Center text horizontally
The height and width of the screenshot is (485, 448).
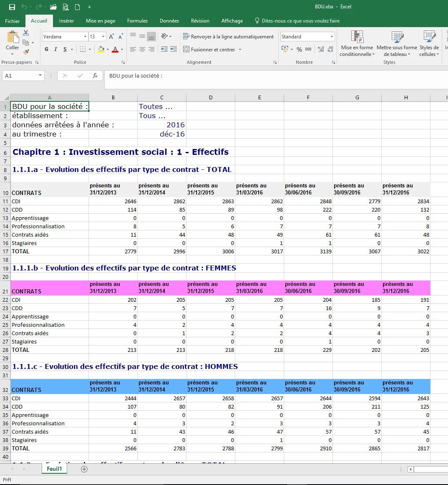(142, 49)
